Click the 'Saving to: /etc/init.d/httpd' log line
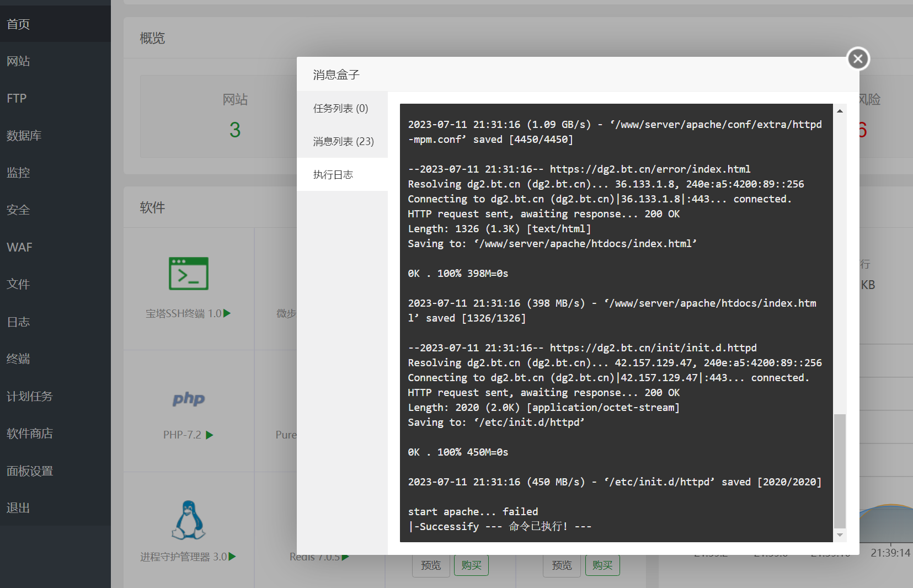Image resolution: width=913 pixels, height=588 pixels. click(496, 423)
